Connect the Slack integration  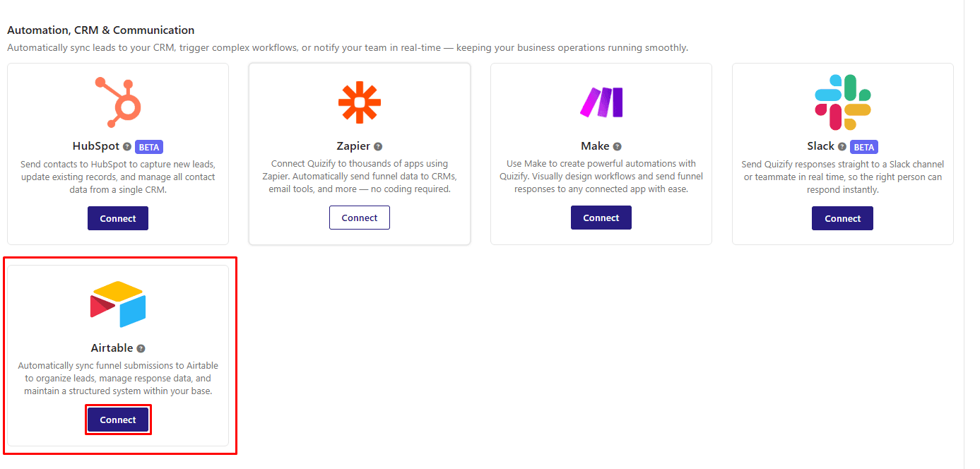[x=843, y=218]
